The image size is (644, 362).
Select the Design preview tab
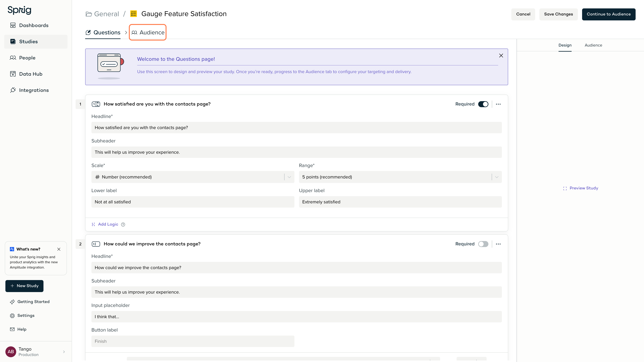click(565, 45)
